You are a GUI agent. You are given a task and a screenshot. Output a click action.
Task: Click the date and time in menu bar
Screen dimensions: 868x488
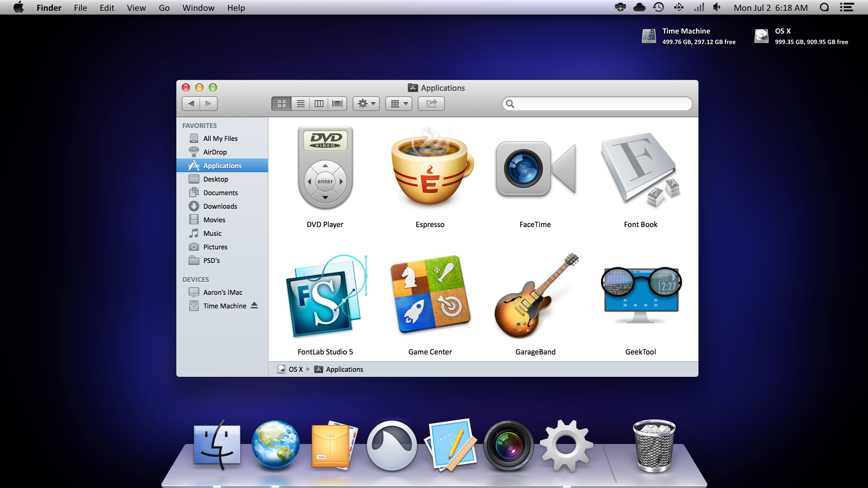point(771,8)
